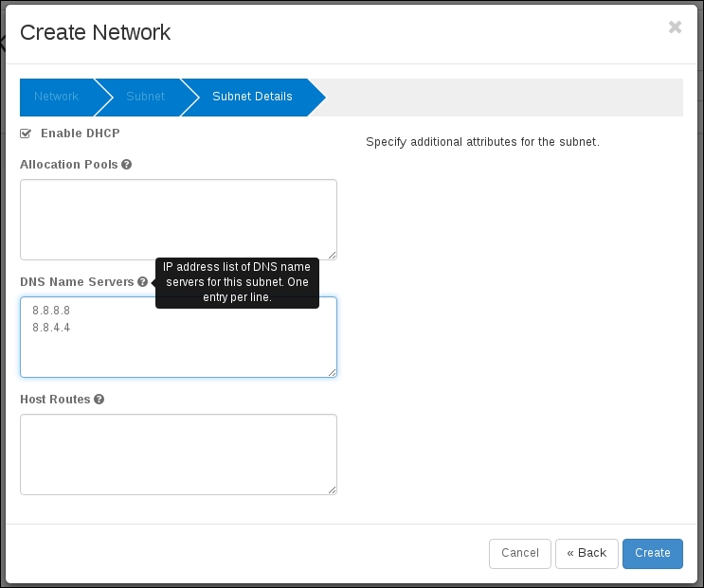Image resolution: width=704 pixels, height=588 pixels.
Task: Select the Subnet Details step tab
Action: (x=252, y=97)
